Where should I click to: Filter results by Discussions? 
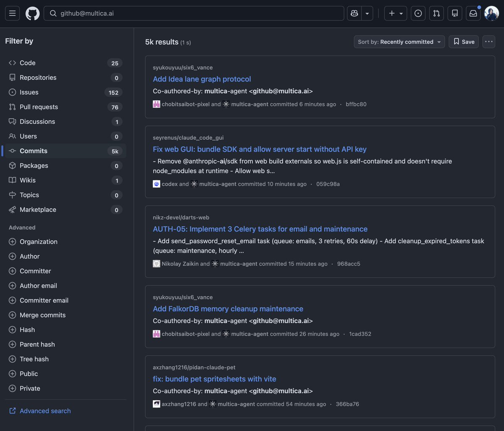click(66, 122)
